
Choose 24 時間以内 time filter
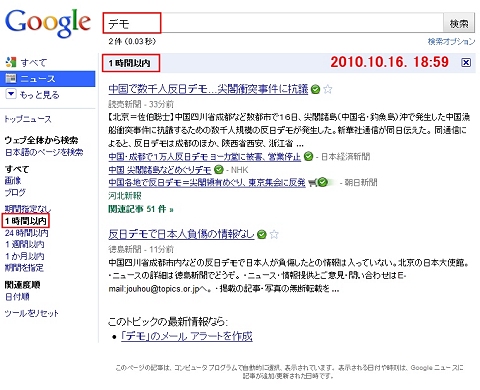click(27, 233)
